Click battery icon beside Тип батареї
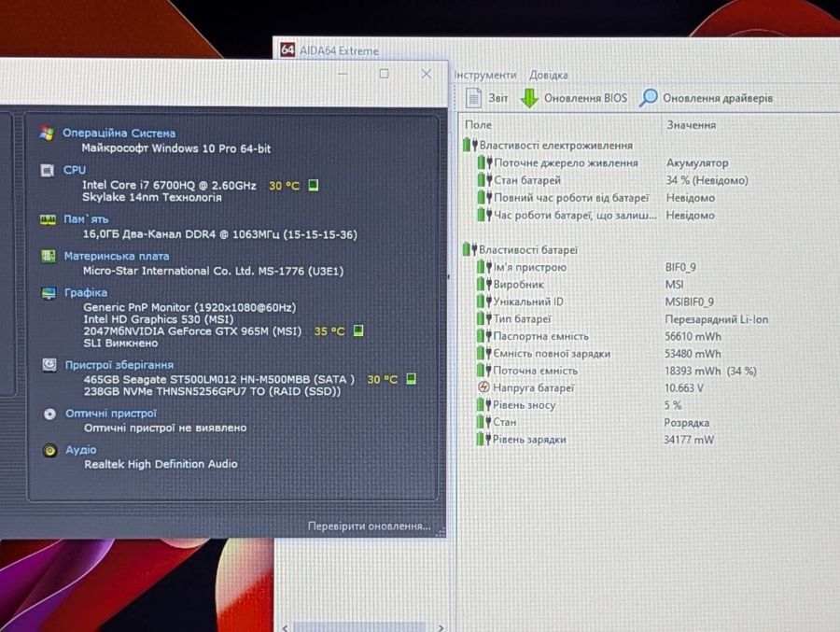The width and height of the screenshot is (840, 632). (483, 319)
